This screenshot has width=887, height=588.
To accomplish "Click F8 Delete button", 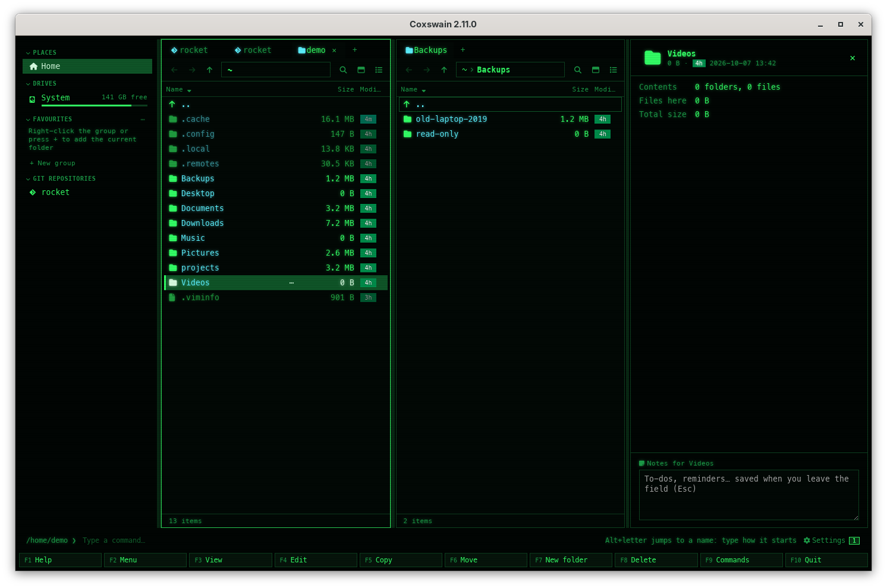I will click(x=656, y=560).
